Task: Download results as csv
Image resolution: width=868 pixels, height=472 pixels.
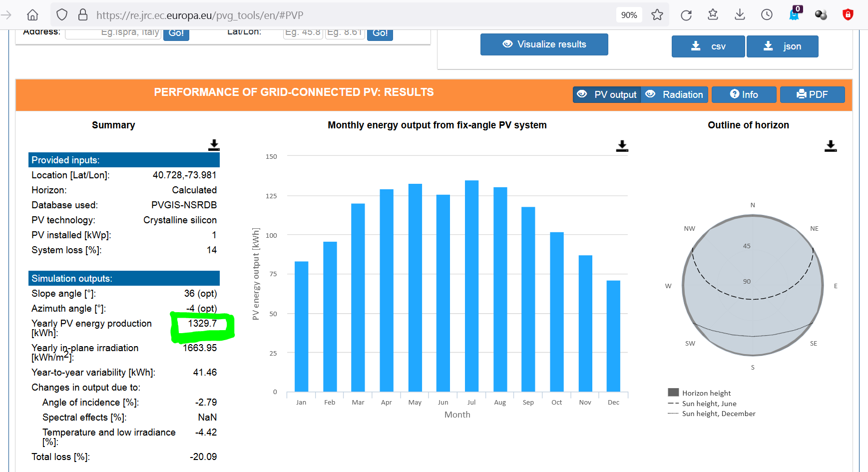Action: pyautogui.click(x=708, y=46)
